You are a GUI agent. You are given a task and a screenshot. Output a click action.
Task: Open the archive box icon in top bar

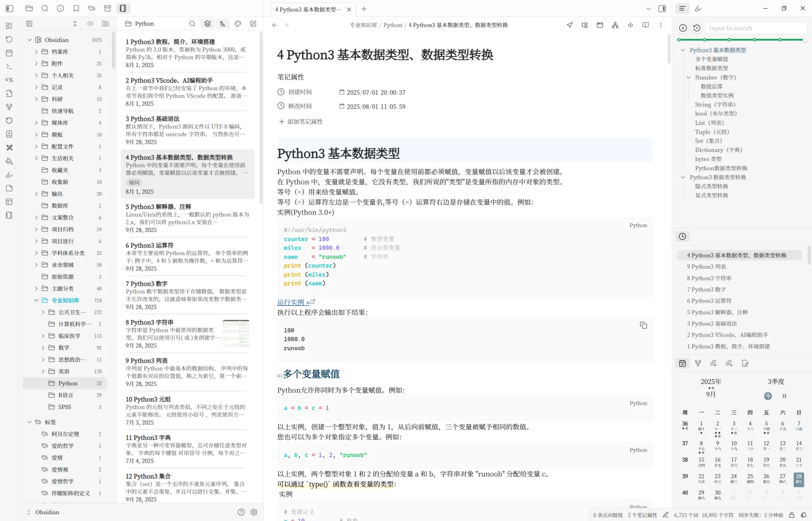tap(108, 8)
